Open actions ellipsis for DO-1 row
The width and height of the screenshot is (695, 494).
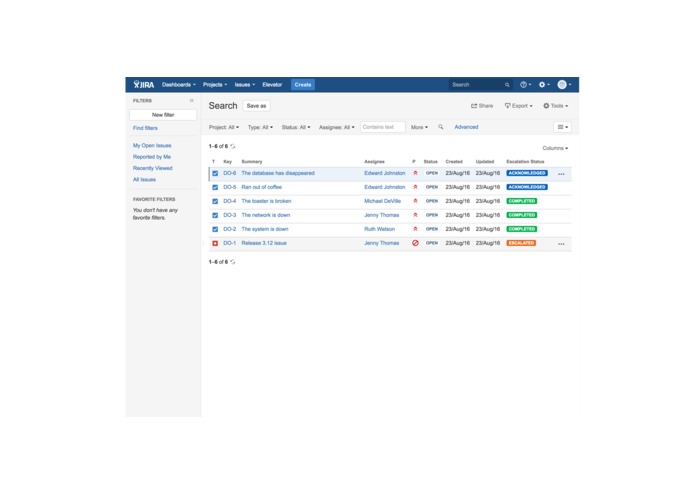pyautogui.click(x=561, y=244)
